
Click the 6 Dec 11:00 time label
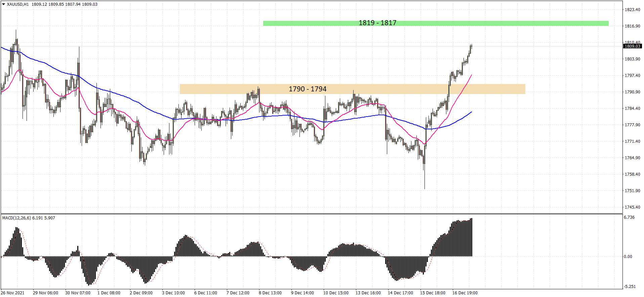click(x=206, y=293)
